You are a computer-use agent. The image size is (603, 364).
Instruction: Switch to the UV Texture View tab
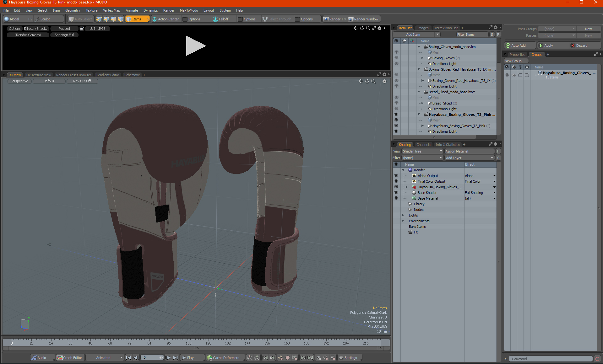click(38, 75)
